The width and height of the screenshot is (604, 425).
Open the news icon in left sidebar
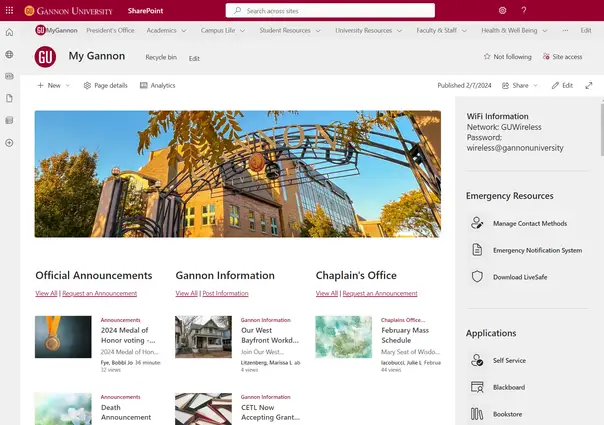(10, 76)
